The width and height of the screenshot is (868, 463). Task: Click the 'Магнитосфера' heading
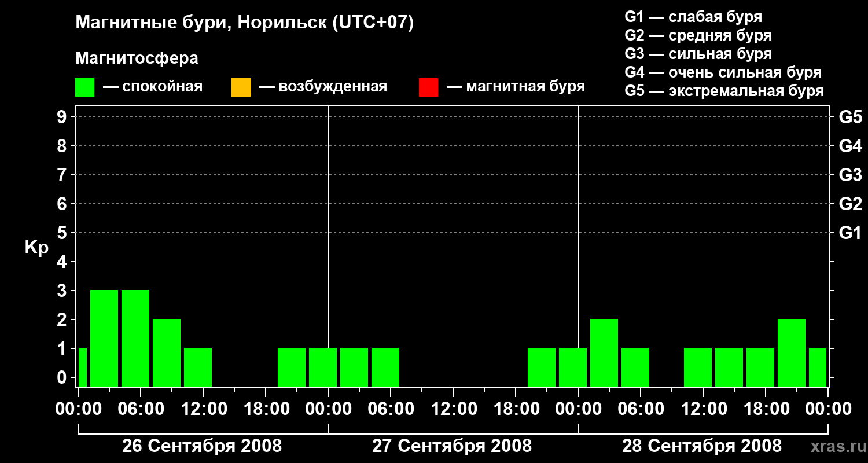(x=137, y=58)
